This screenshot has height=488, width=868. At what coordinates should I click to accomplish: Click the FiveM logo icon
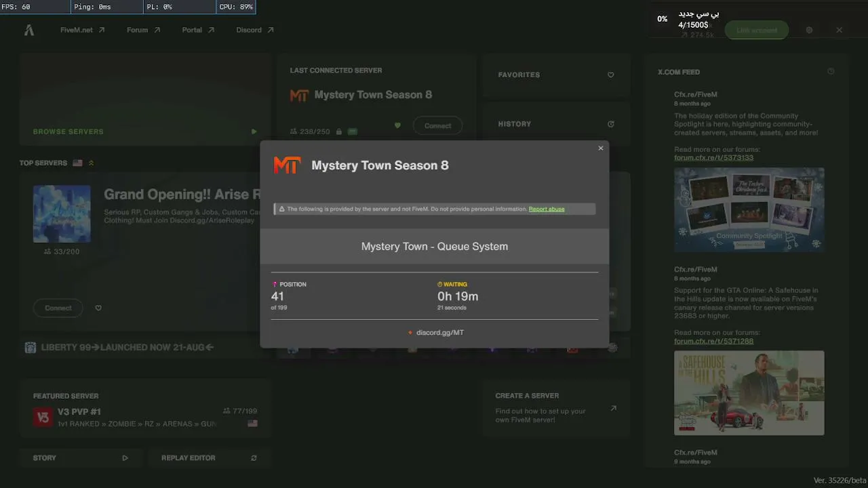tap(29, 30)
